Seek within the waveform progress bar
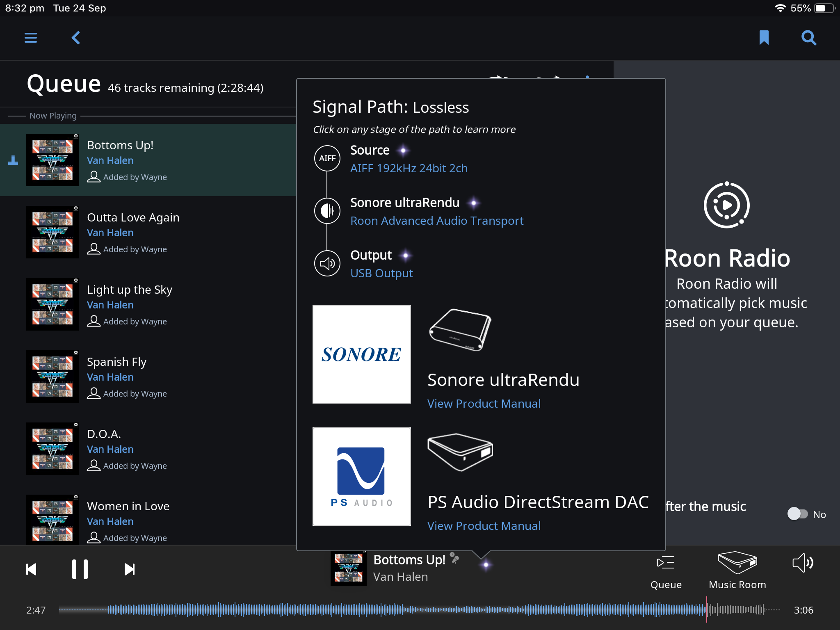 click(419, 610)
